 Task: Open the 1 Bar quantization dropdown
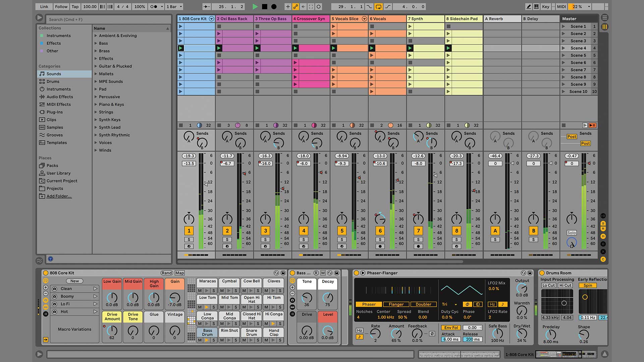pyautogui.click(x=174, y=6)
